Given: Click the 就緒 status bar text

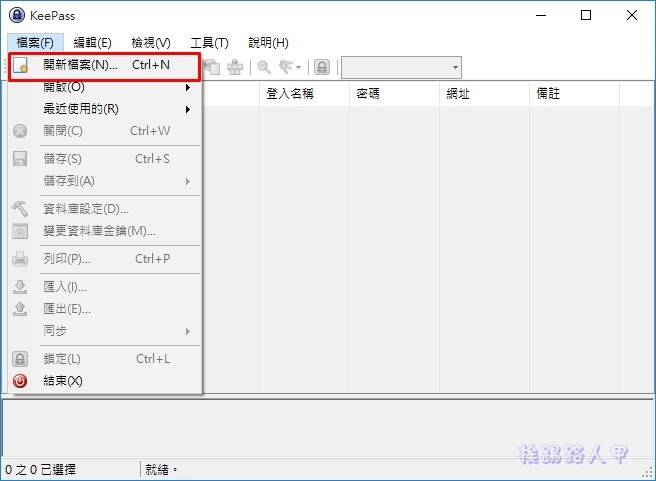Looking at the screenshot, I should tap(161, 470).
